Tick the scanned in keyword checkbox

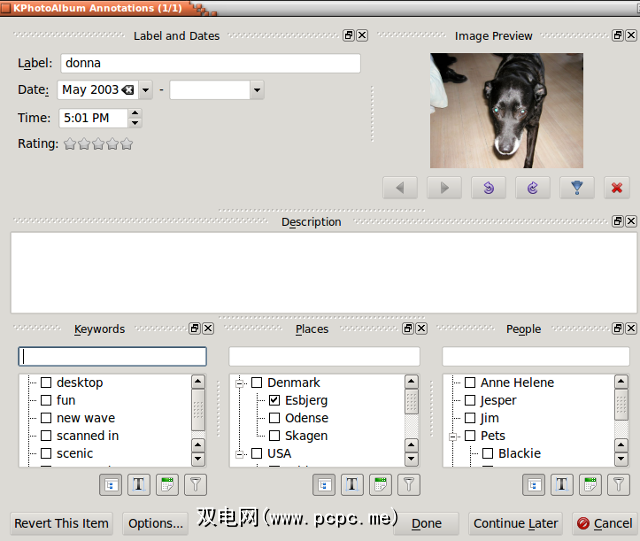[46, 436]
